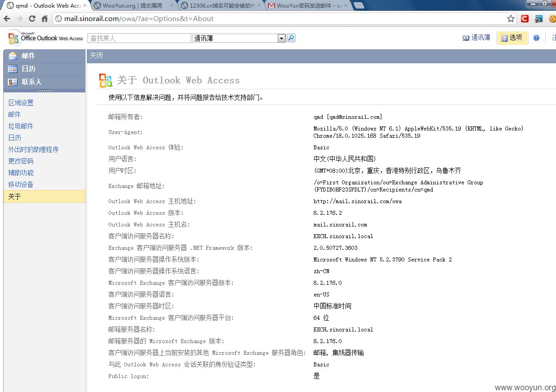
Task: Switch to the WooYun密码发送邮件 Gmail tab
Action: [309, 6]
